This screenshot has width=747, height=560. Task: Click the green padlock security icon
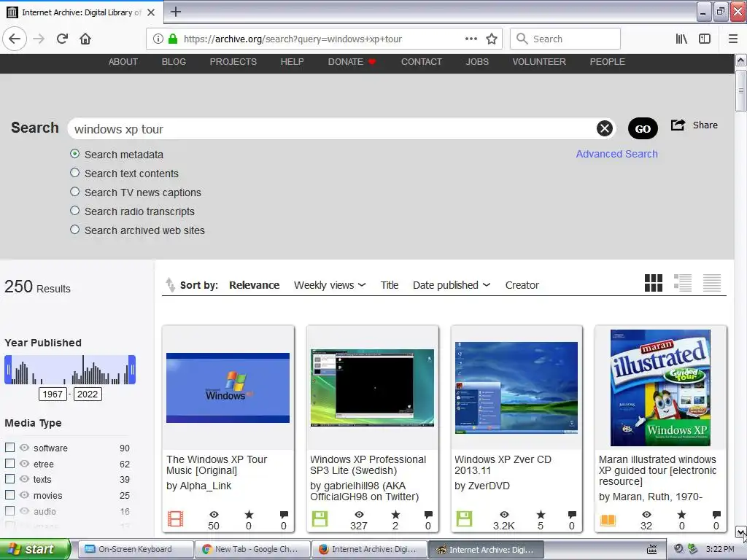(x=173, y=39)
